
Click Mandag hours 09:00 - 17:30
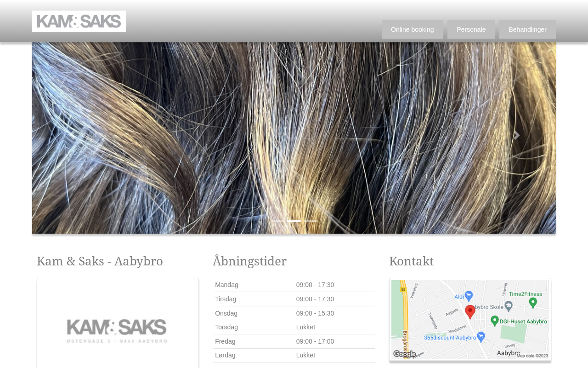(x=315, y=285)
